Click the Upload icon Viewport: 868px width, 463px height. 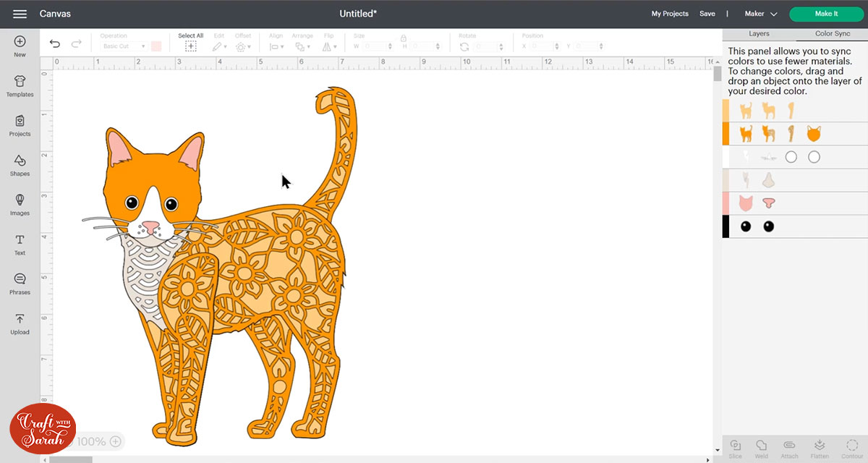tap(20, 323)
